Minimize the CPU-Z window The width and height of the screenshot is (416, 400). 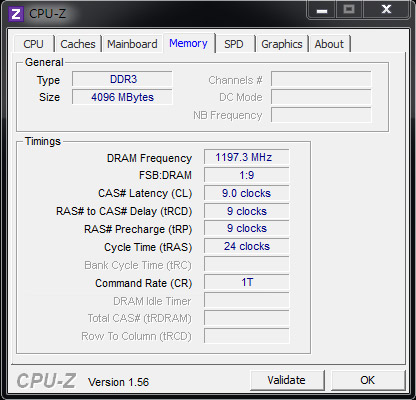(x=322, y=10)
